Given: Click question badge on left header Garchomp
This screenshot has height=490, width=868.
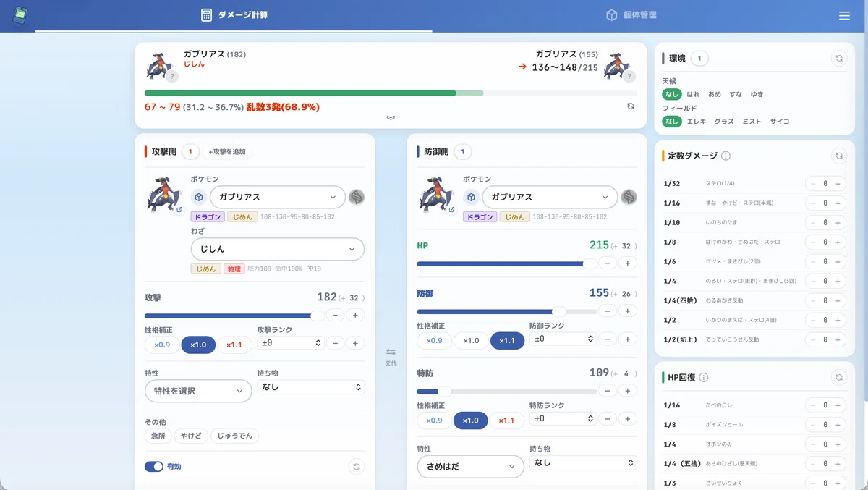Looking at the screenshot, I should [171, 76].
